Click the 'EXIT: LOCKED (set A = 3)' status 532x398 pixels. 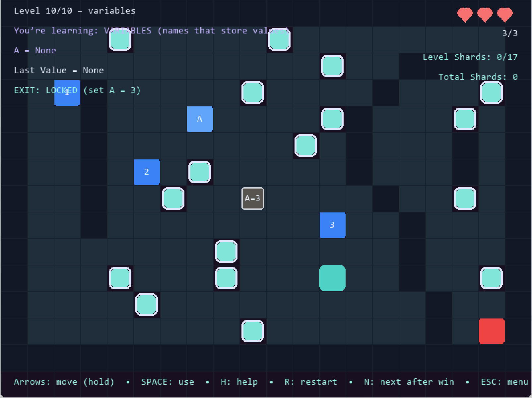click(77, 90)
